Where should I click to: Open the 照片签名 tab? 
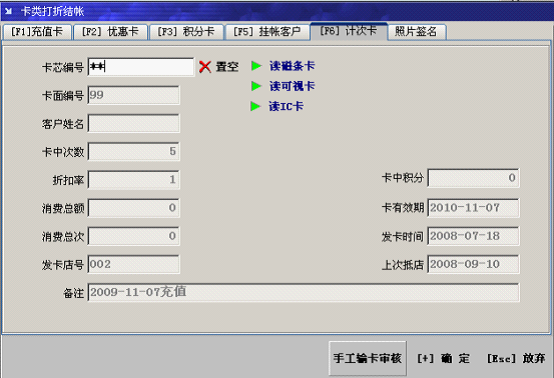click(416, 32)
